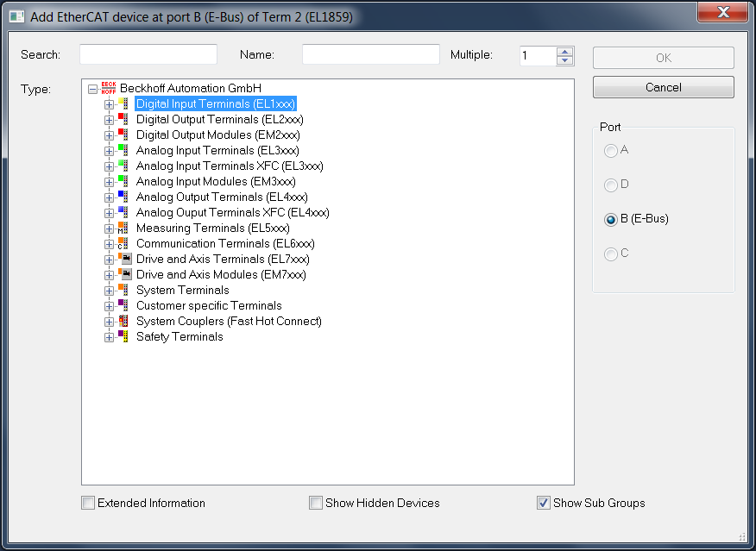
Task: Click the Drive and Axis Terminals motor icon
Action: pos(125,259)
